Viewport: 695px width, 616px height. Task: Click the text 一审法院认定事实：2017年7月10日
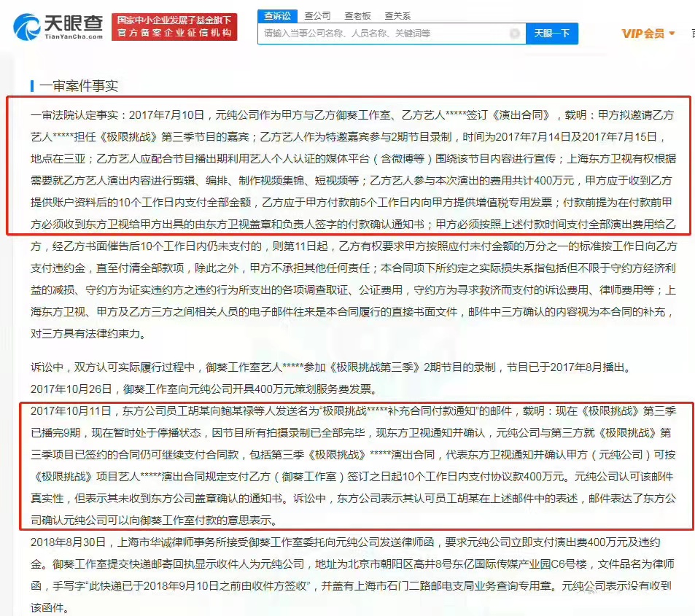tap(117, 115)
